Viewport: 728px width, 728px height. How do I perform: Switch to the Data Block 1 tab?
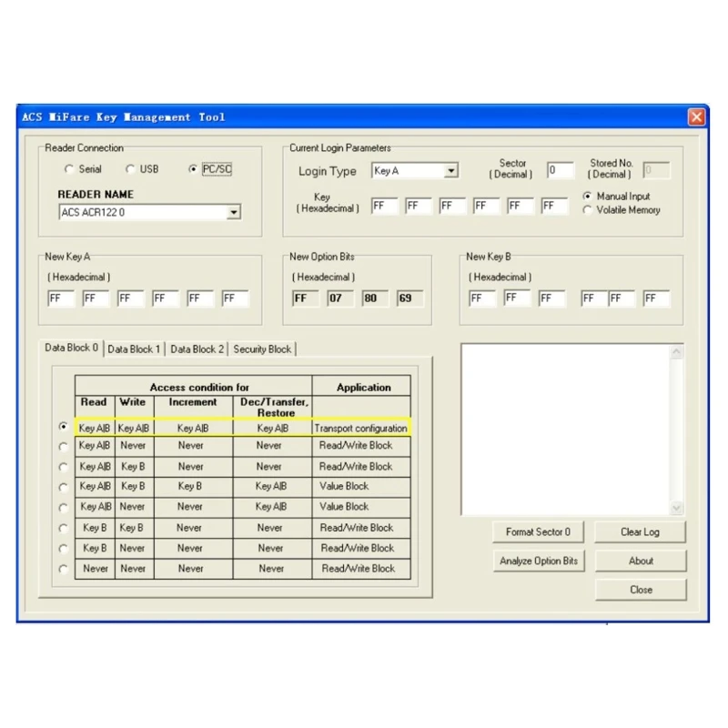click(x=134, y=349)
